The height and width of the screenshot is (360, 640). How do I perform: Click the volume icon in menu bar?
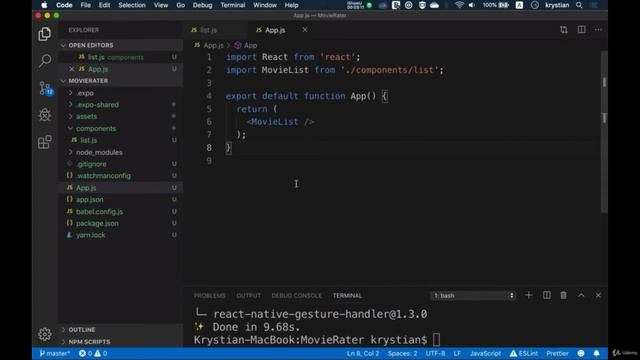[471, 5]
